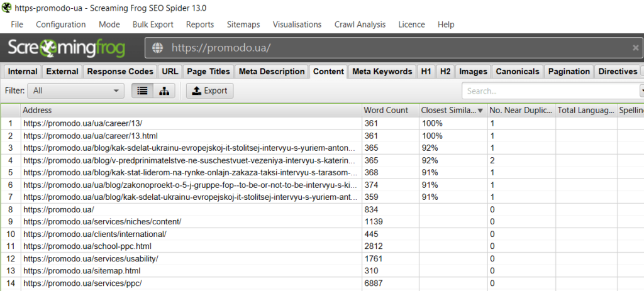Open the Filter All dropdown
644x291 pixels.
(x=76, y=91)
